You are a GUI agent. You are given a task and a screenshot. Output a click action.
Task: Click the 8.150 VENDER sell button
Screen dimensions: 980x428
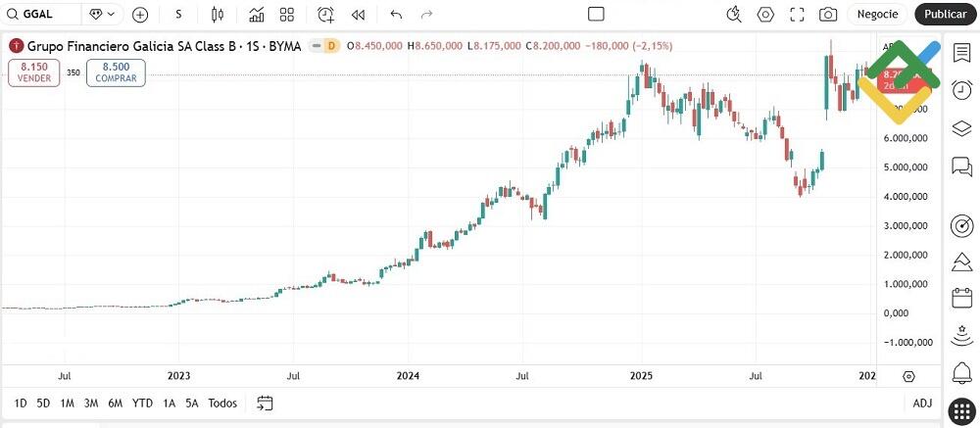pos(33,72)
